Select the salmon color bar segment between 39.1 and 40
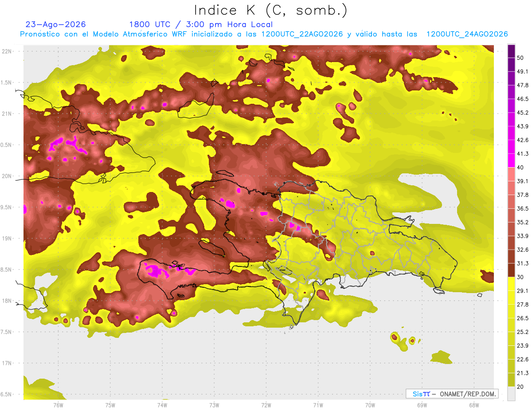The image size is (532, 411). pyautogui.click(x=511, y=174)
